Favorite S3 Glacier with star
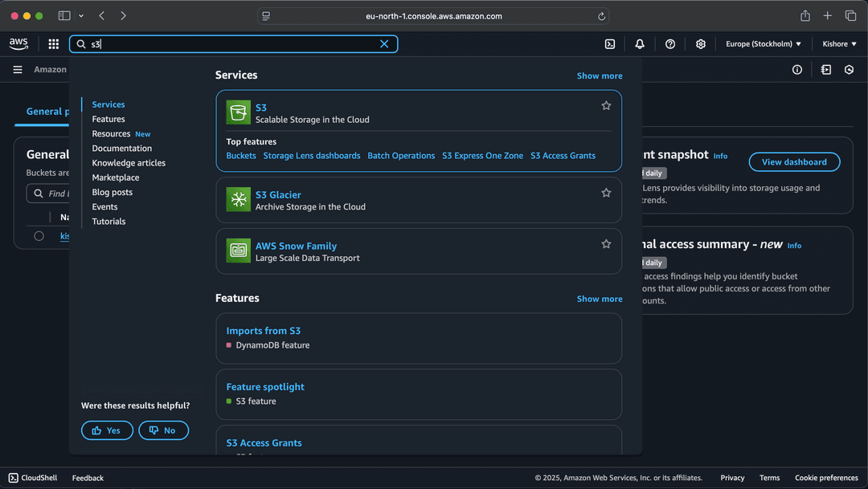 (x=606, y=193)
